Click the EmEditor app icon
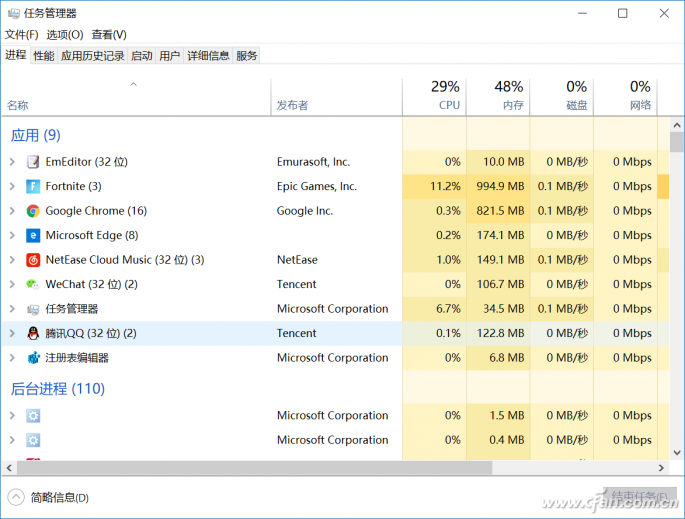Screen dimensions: 685x519 [x=33, y=162]
